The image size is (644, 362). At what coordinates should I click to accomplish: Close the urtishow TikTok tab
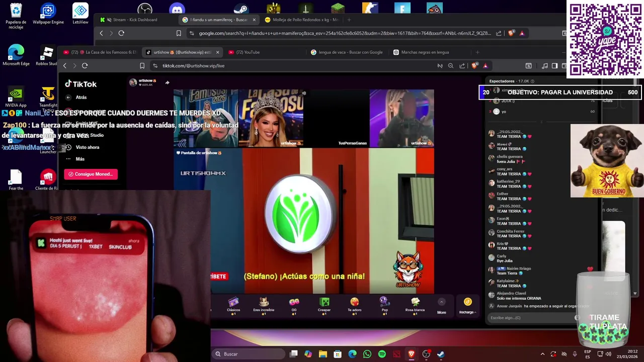[x=217, y=52]
